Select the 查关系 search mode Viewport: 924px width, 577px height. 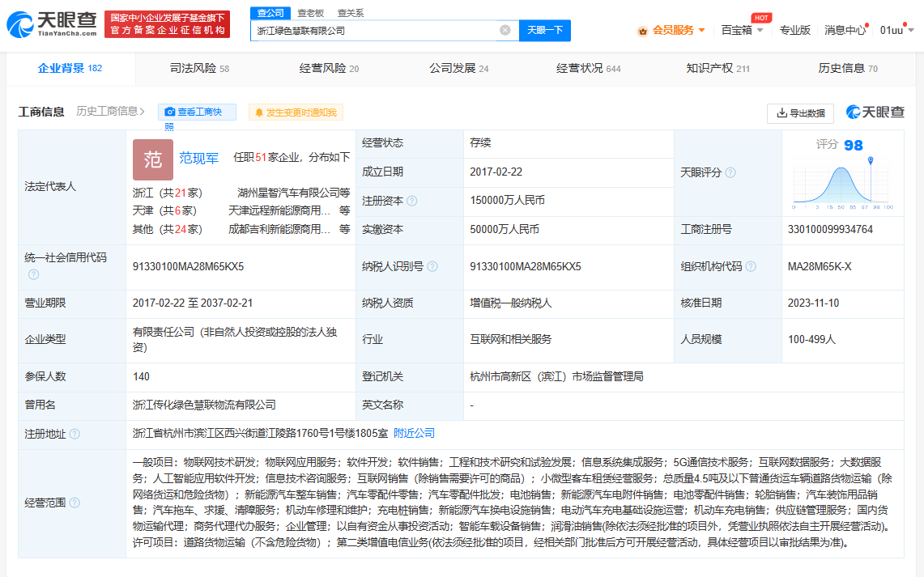tap(351, 13)
